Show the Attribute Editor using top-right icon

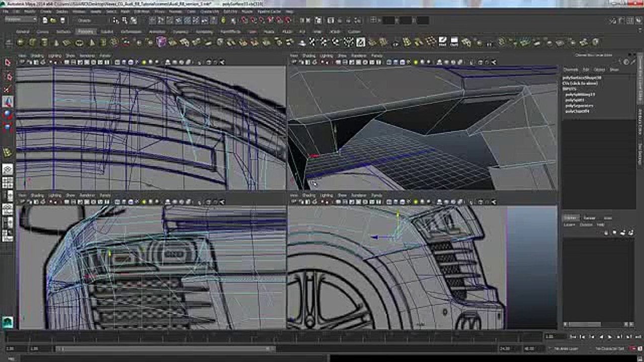621,21
